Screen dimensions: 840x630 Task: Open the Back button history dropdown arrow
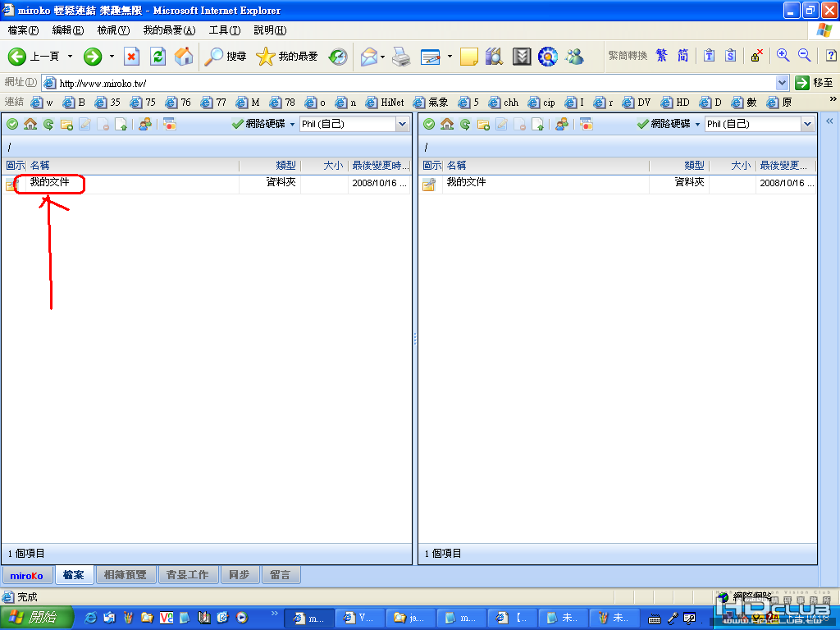point(70,57)
